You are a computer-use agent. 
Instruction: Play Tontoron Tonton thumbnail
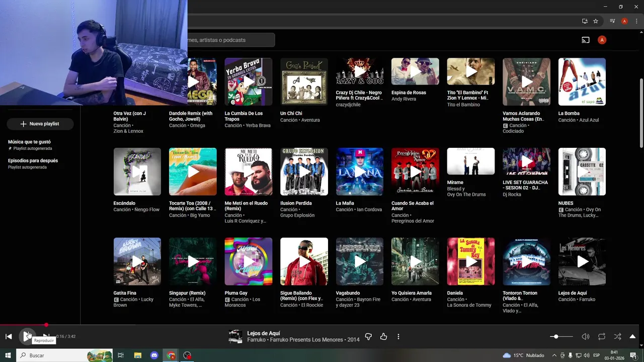[x=526, y=261]
